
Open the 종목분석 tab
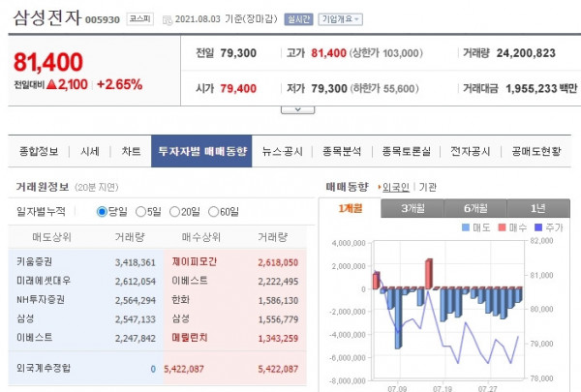pos(342,151)
